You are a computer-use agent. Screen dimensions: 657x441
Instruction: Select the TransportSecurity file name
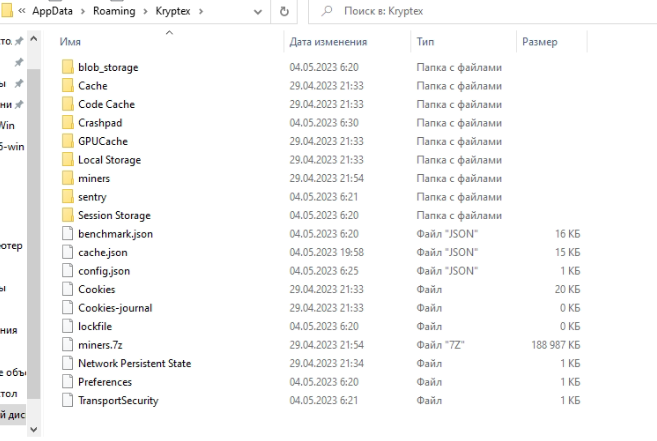pos(118,400)
